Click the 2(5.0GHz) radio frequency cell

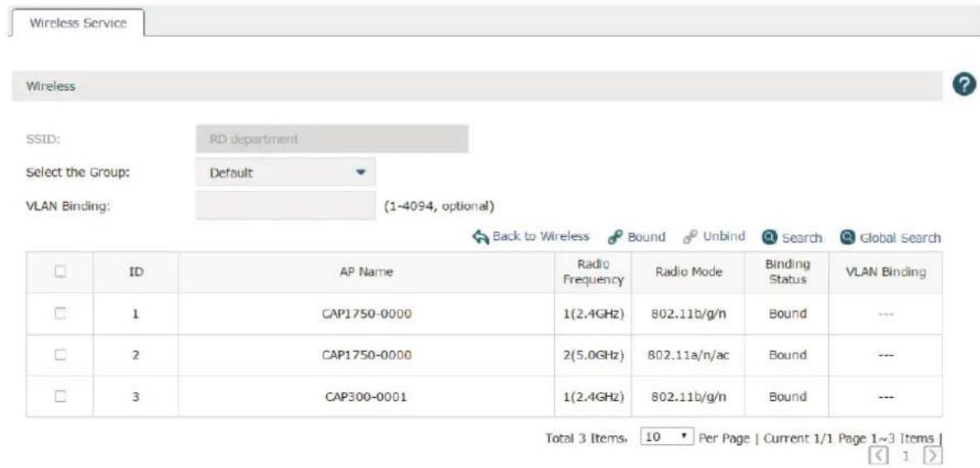click(593, 355)
